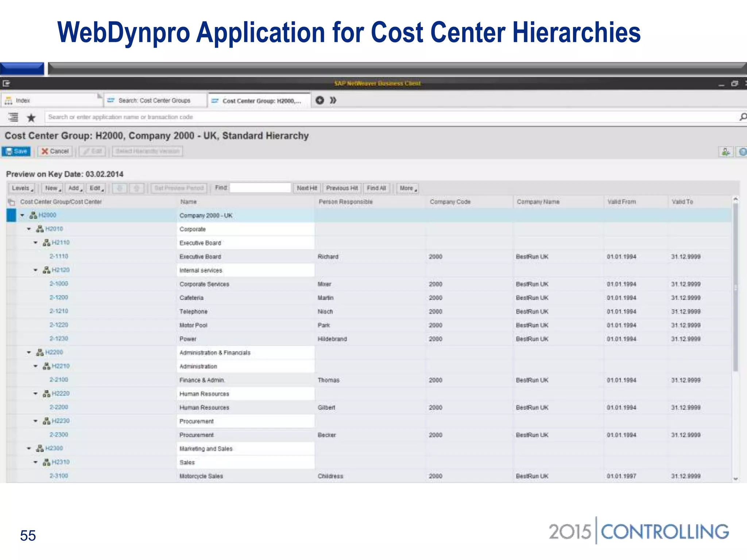Image resolution: width=747 pixels, height=560 pixels.
Task: Click the H2010 group hierarchy icon
Action: tap(40, 229)
